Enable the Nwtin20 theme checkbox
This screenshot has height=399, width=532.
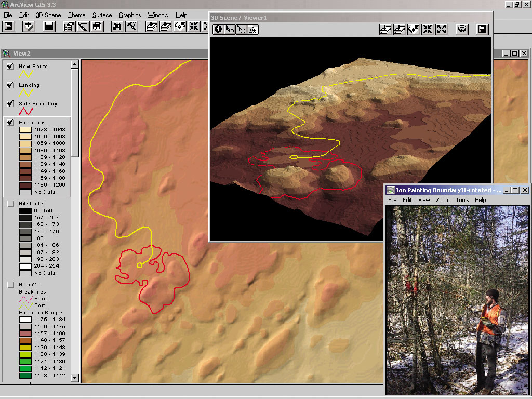10,285
